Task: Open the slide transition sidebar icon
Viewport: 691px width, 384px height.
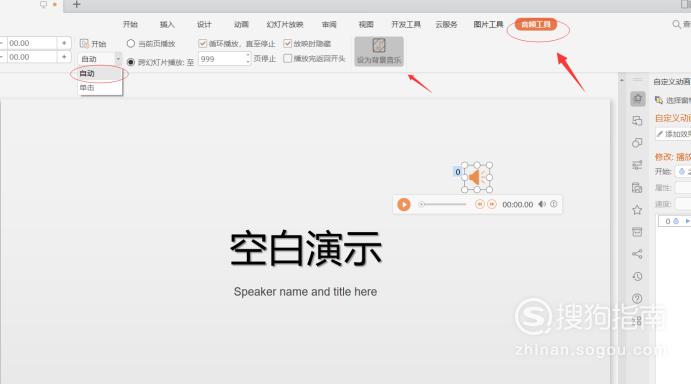Action: click(x=637, y=121)
